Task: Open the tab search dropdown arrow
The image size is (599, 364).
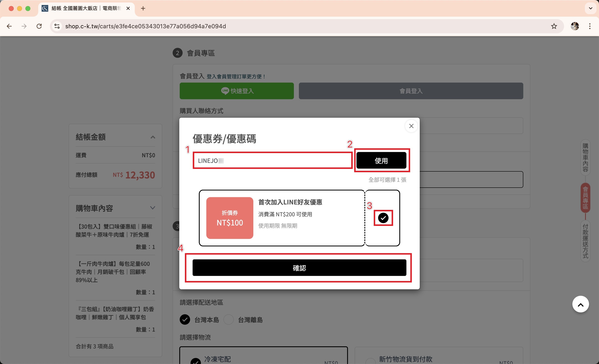Action: [590, 9]
